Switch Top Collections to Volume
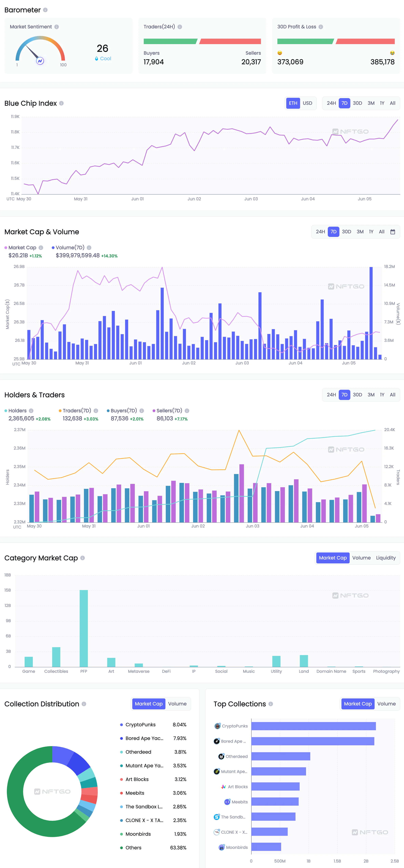 pos(386,704)
